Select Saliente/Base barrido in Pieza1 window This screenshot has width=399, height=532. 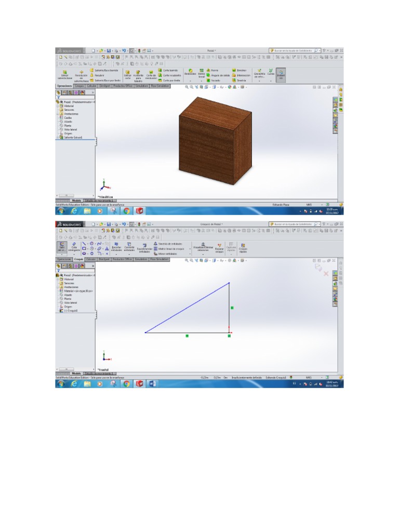(x=104, y=70)
